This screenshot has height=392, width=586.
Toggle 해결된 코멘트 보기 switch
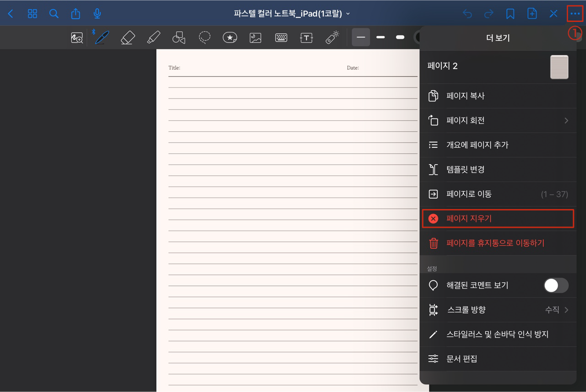tap(556, 285)
